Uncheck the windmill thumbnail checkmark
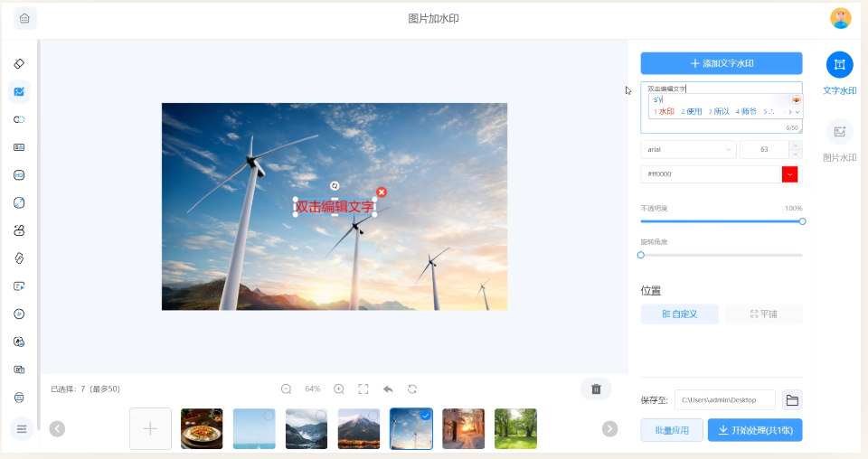This screenshot has height=459, width=868. (x=425, y=416)
